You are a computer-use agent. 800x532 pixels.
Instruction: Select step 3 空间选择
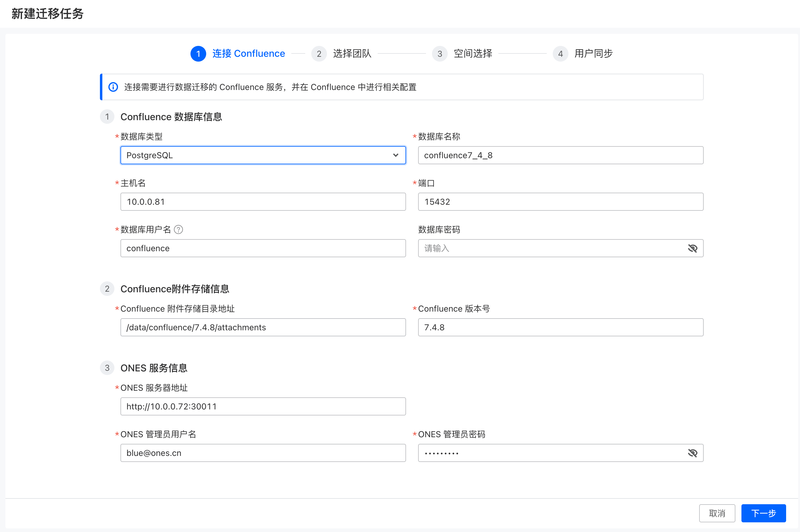tap(462, 54)
